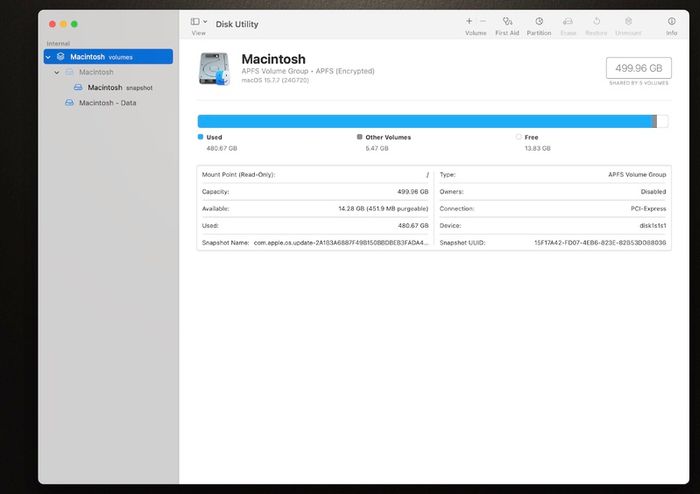Image resolution: width=700 pixels, height=494 pixels.
Task: Click the Available 14.28 GB row
Action: click(x=315, y=208)
